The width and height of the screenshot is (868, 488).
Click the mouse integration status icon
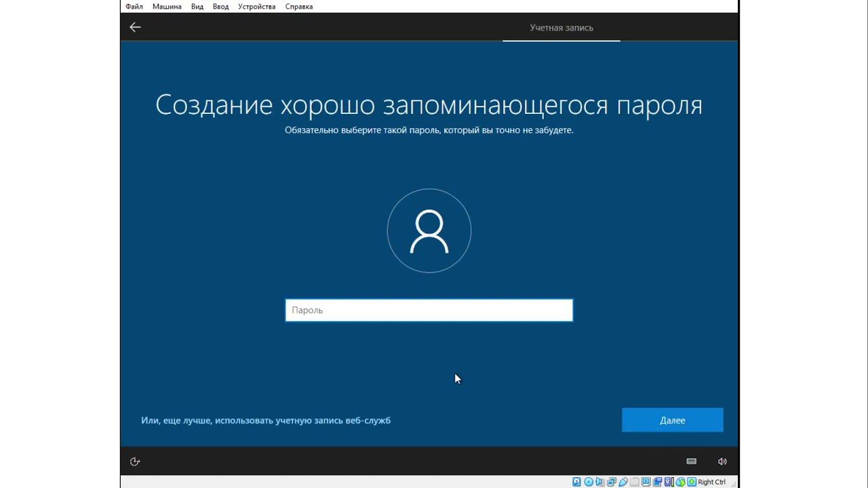(x=681, y=482)
